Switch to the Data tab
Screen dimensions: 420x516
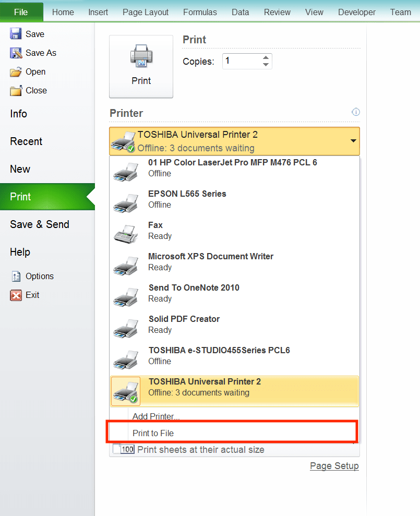click(x=241, y=12)
